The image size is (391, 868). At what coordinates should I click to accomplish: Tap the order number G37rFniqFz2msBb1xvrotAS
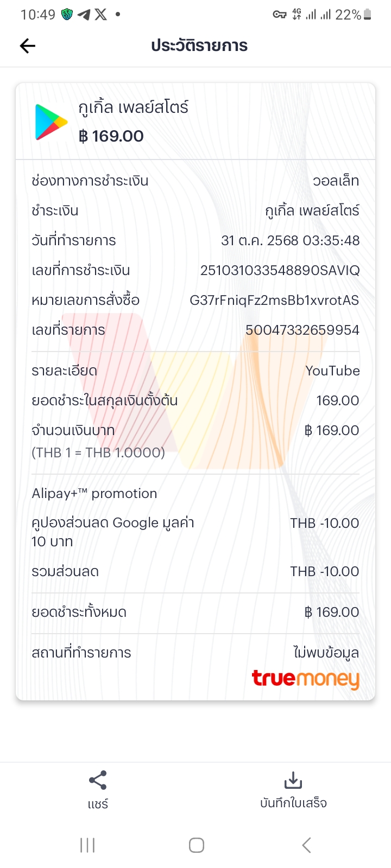click(x=274, y=300)
